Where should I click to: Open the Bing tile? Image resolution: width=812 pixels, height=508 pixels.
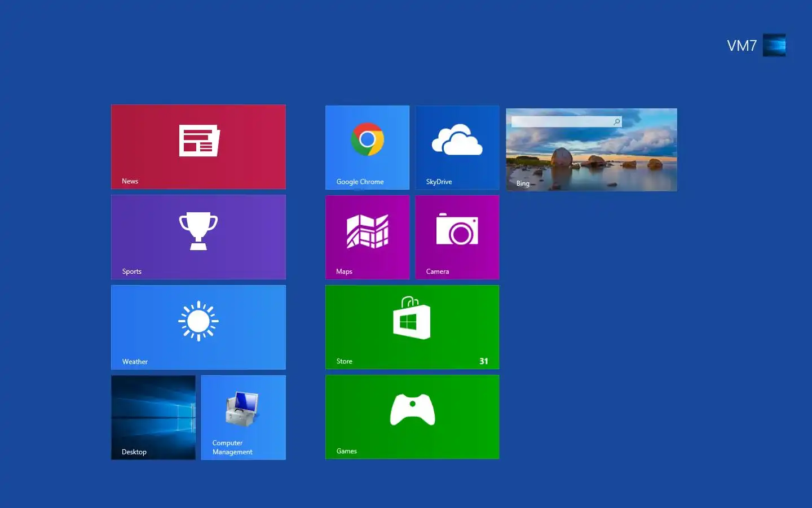click(x=592, y=150)
